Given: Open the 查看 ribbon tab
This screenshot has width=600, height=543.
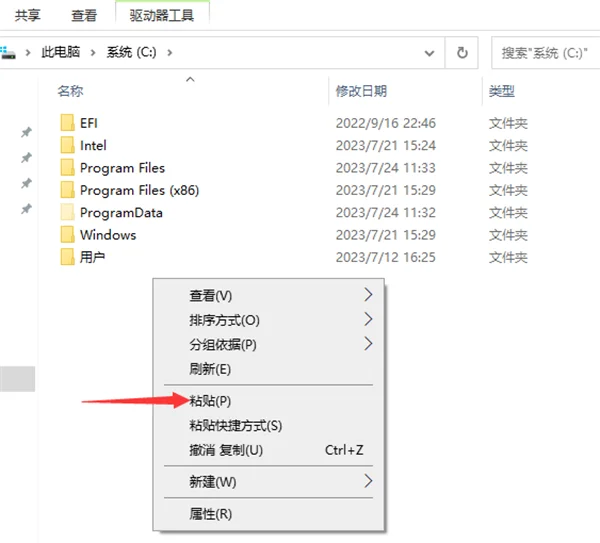Looking at the screenshot, I should click(x=84, y=16).
